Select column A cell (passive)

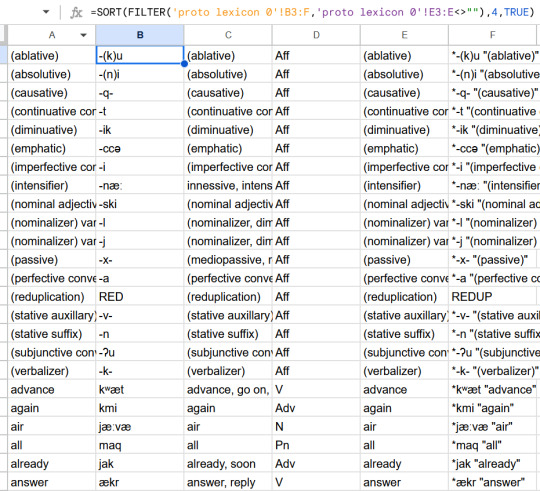[x=52, y=260]
